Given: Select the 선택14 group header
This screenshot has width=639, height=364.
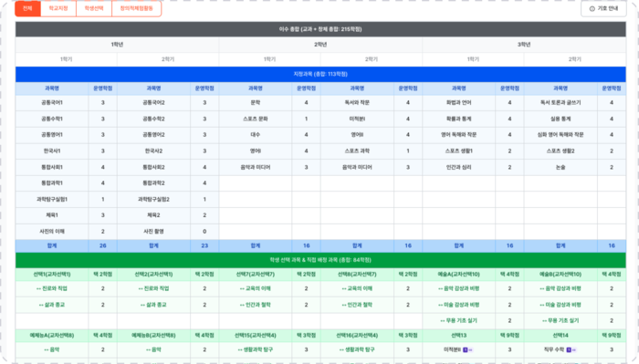Looking at the screenshot, I should point(560,336).
